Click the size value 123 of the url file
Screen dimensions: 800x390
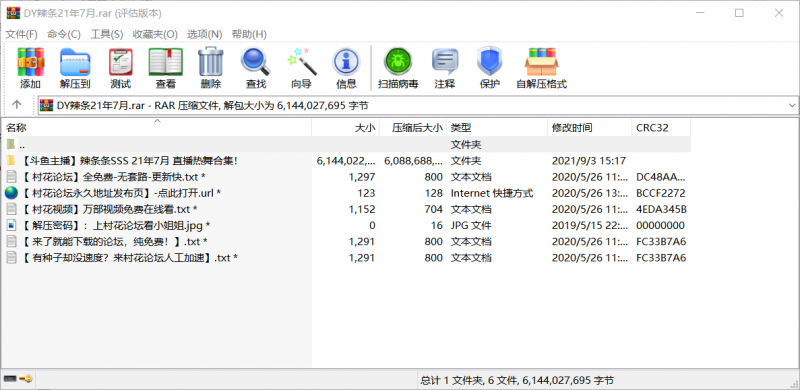366,193
